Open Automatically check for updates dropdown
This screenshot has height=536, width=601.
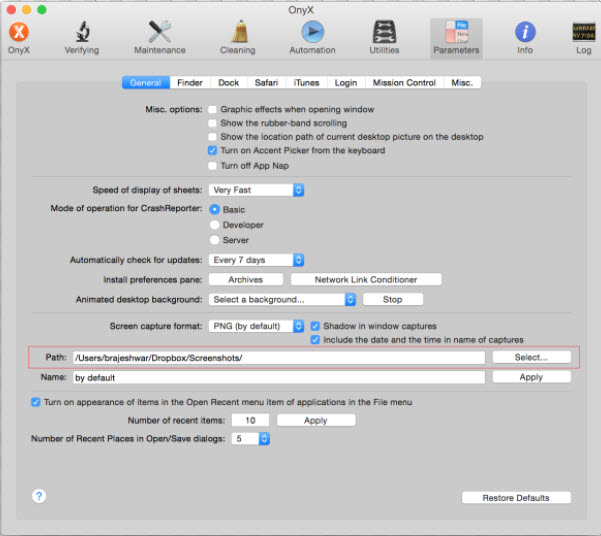[x=256, y=260]
